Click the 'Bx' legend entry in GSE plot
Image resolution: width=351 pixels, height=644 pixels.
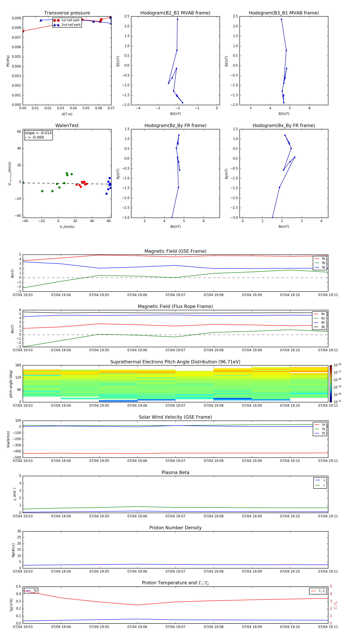[320, 259]
